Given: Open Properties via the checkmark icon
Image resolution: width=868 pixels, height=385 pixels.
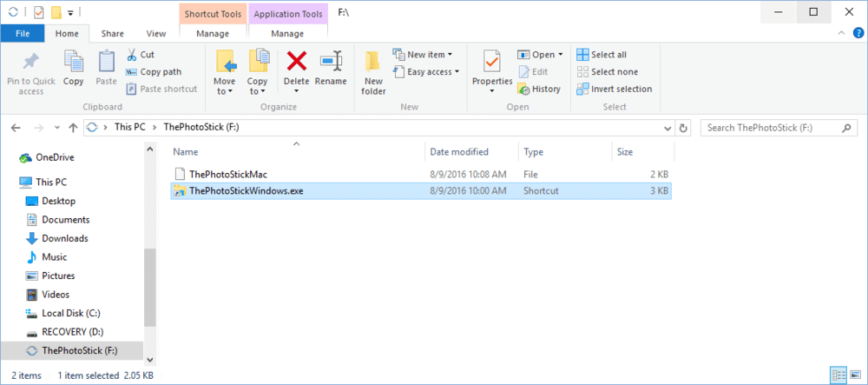Looking at the screenshot, I should (x=492, y=63).
